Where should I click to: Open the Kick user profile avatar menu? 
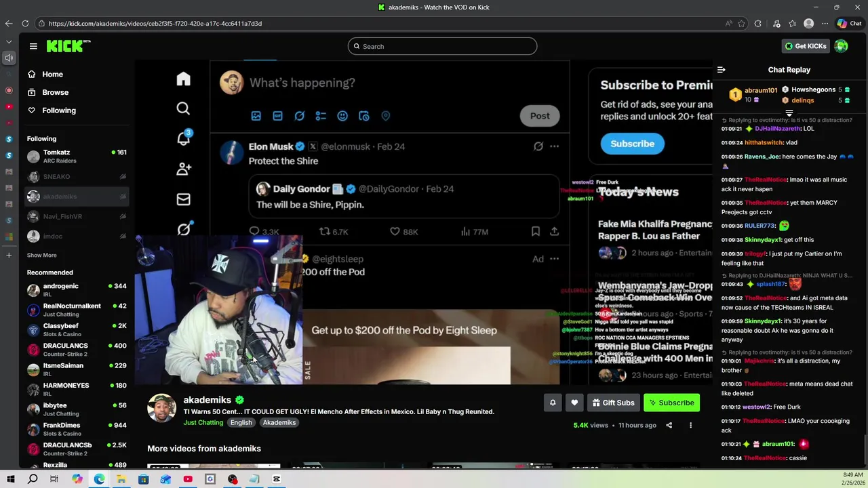pos(842,46)
